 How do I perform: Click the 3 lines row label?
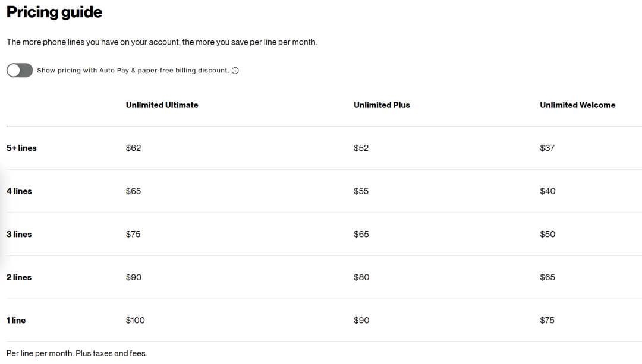click(19, 235)
